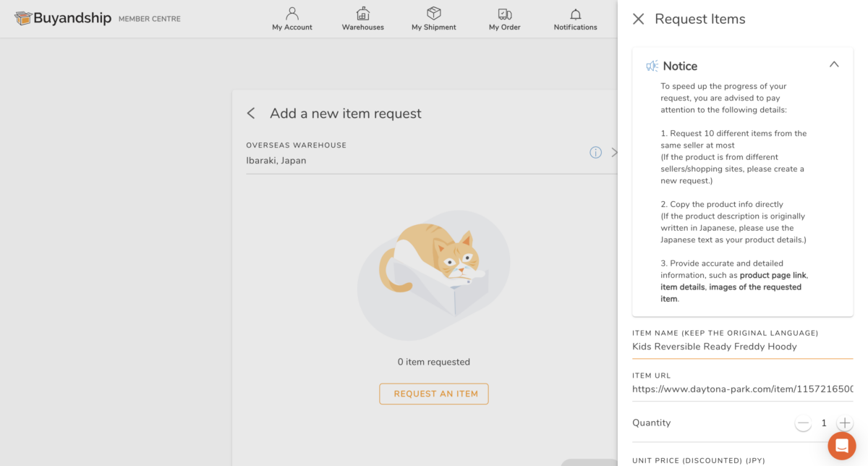The width and height of the screenshot is (868, 466).
Task: Click the Item Name input field
Action: click(x=742, y=347)
